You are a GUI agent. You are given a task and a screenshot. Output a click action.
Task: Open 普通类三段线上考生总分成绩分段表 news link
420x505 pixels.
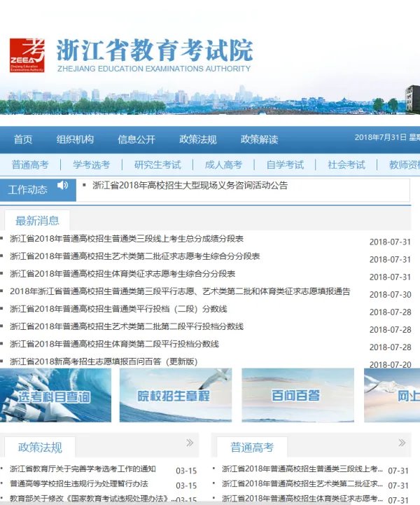(x=127, y=239)
